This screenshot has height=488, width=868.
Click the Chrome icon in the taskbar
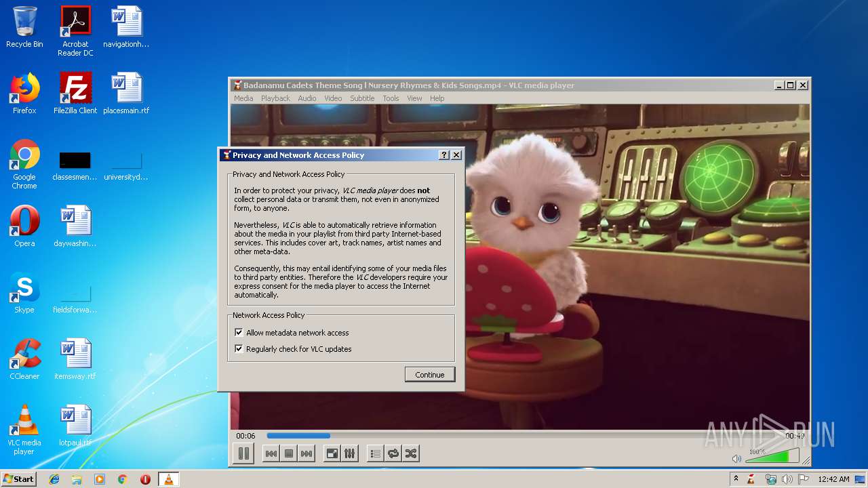tap(123, 479)
